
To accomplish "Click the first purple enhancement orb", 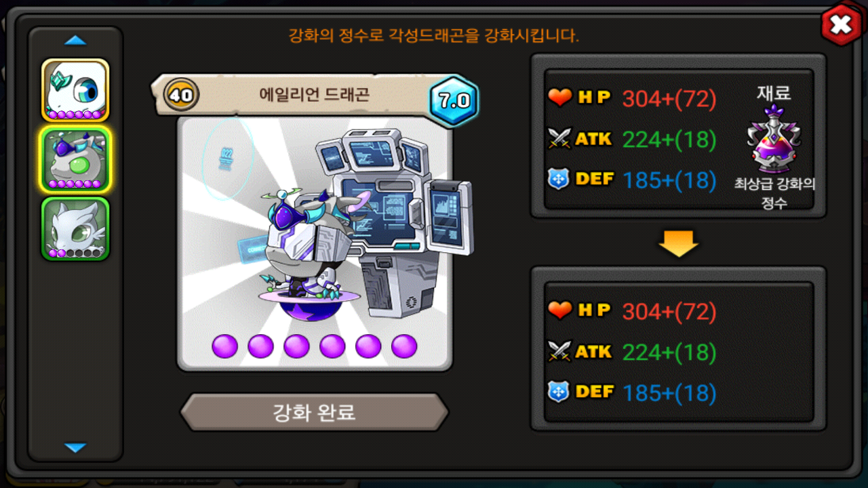I will tap(225, 346).
